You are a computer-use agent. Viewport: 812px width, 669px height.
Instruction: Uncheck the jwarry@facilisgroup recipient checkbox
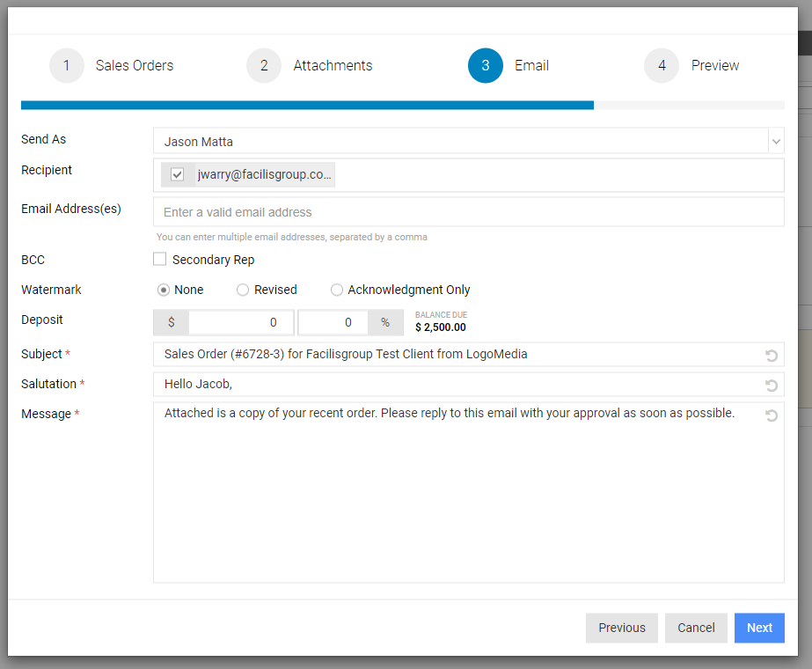(177, 174)
